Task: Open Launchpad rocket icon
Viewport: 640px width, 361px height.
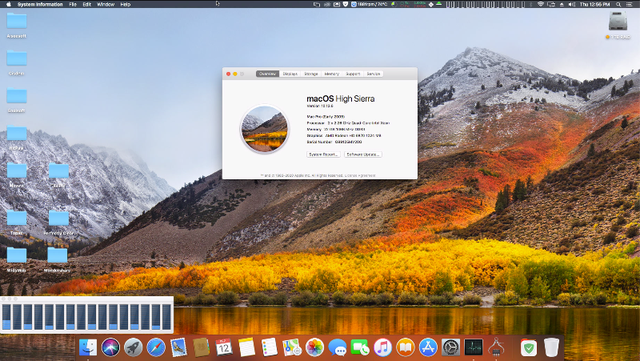Action: click(133, 348)
